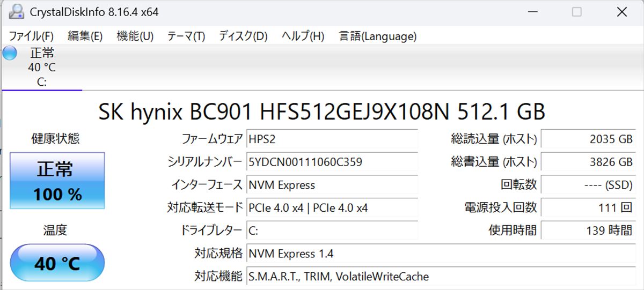
Task: Click the インターフェース label
Action: tap(207, 185)
